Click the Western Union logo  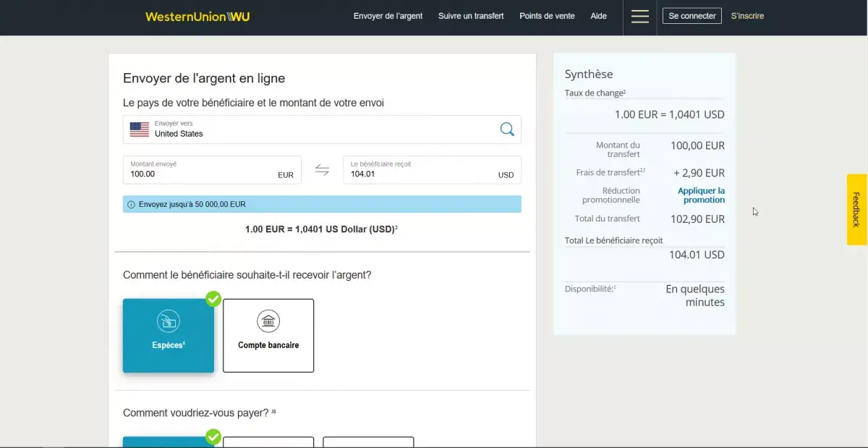point(197,17)
